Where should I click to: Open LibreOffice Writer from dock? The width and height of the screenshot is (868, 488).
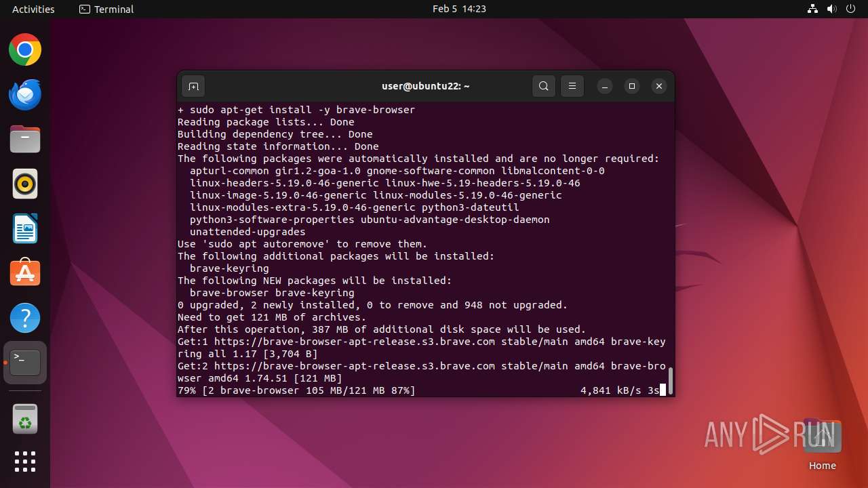25,229
